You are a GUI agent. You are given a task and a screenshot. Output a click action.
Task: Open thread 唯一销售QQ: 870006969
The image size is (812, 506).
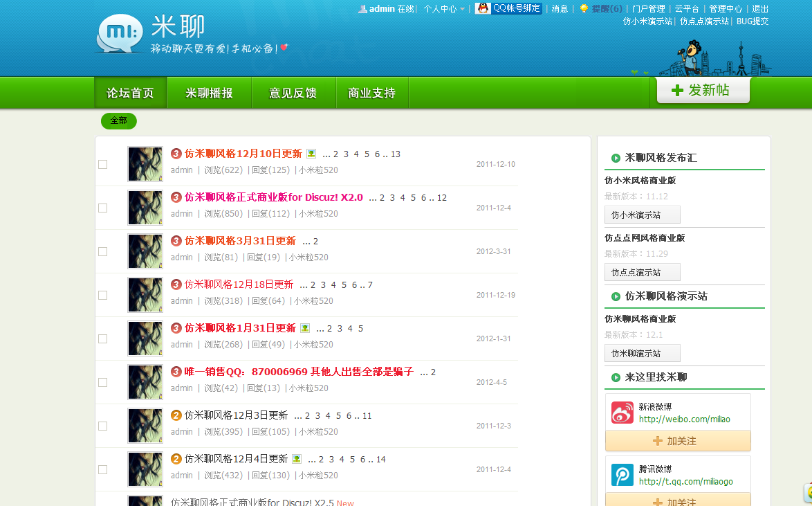tap(299, 372)
